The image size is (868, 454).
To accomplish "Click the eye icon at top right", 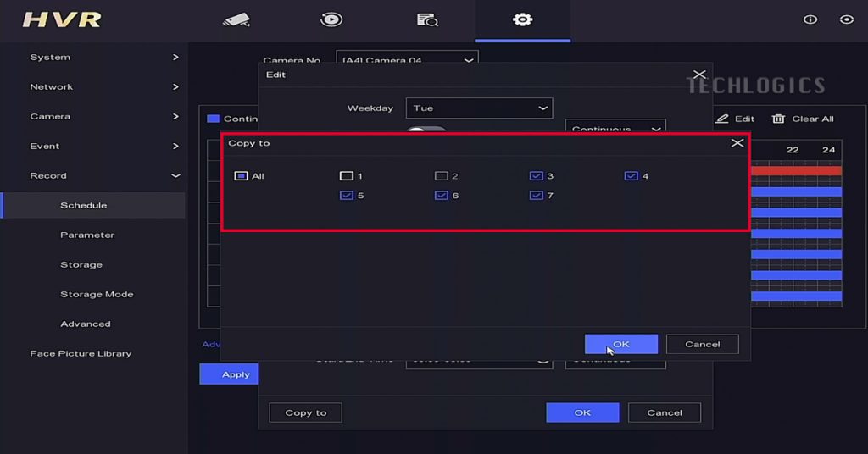I will coord(846,19).
